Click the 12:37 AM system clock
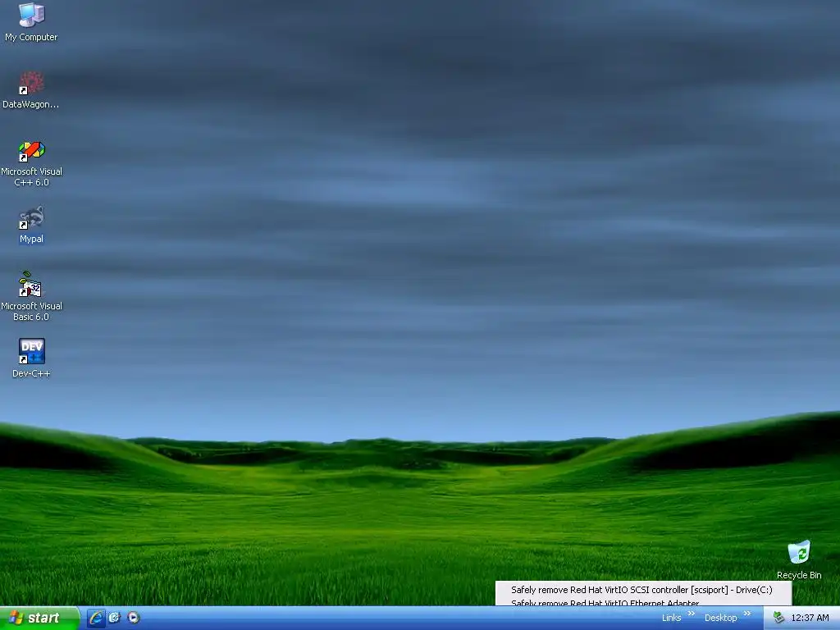 [x=810, y=618]
